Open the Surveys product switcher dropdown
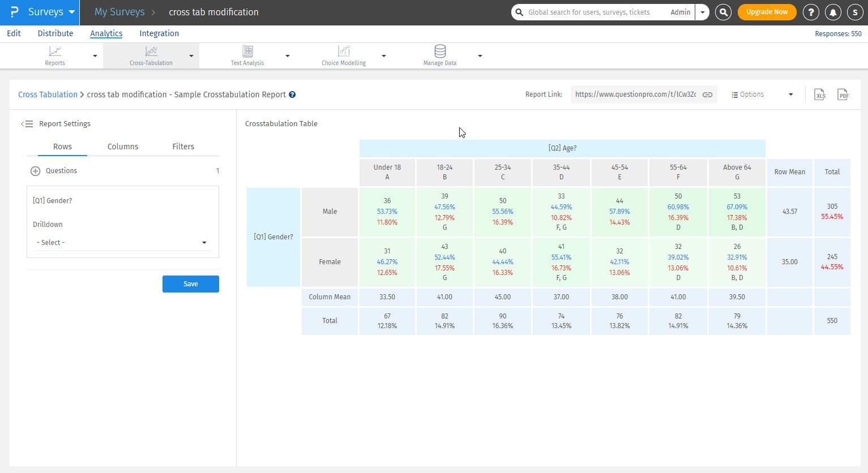868x473 pixels. coord(72,12)
